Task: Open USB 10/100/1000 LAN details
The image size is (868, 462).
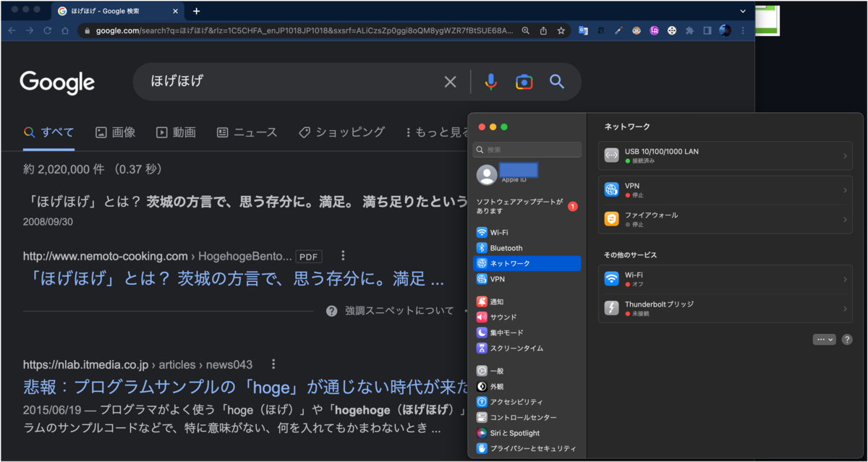Action: tap(726, 155)
